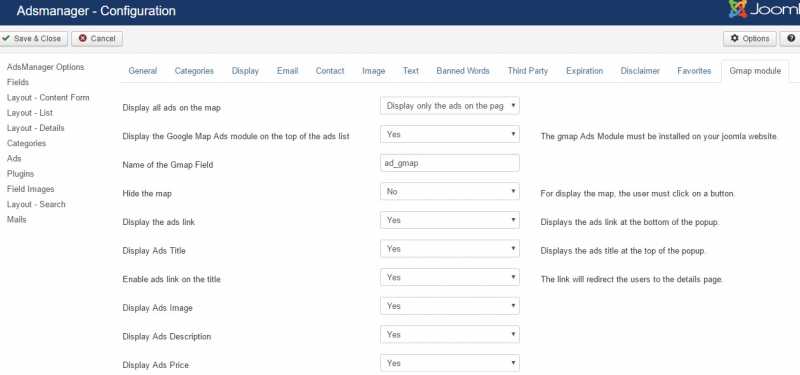Click the 'Display all ads on the map' label

(x=171, y=108)
